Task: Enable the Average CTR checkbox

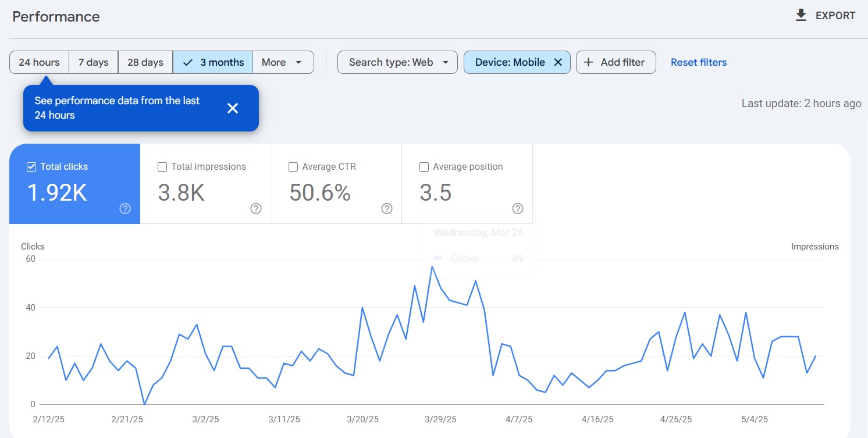Action: pos(293,167)
